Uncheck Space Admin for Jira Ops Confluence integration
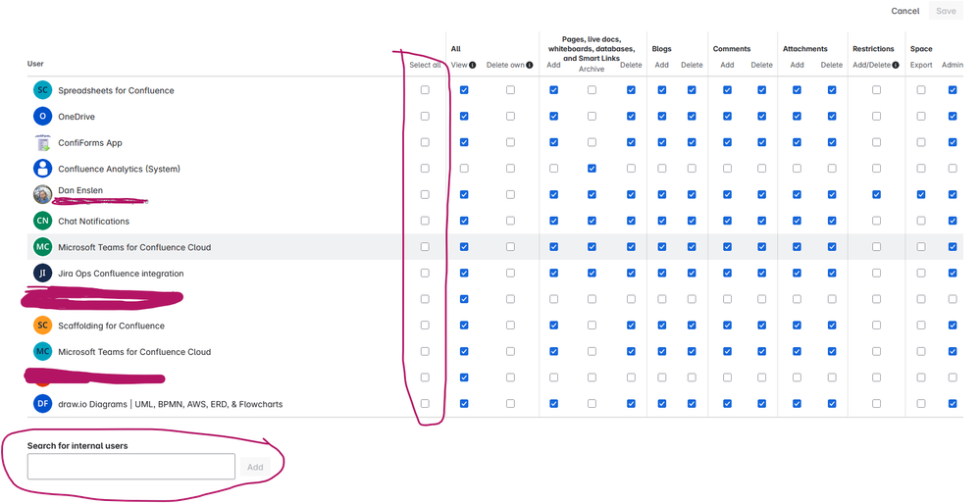980x503 pixels. click(953, 273)
